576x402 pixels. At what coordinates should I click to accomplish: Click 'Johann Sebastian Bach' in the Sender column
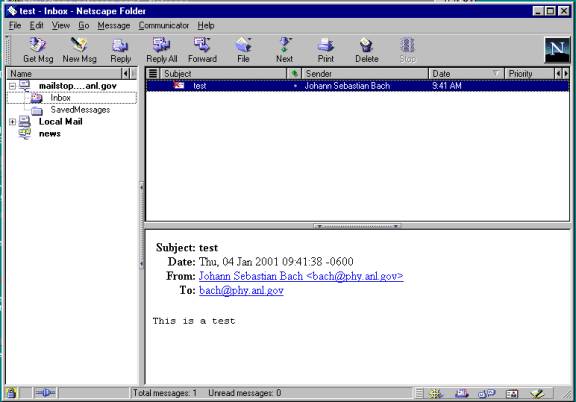tap(347, 86)
